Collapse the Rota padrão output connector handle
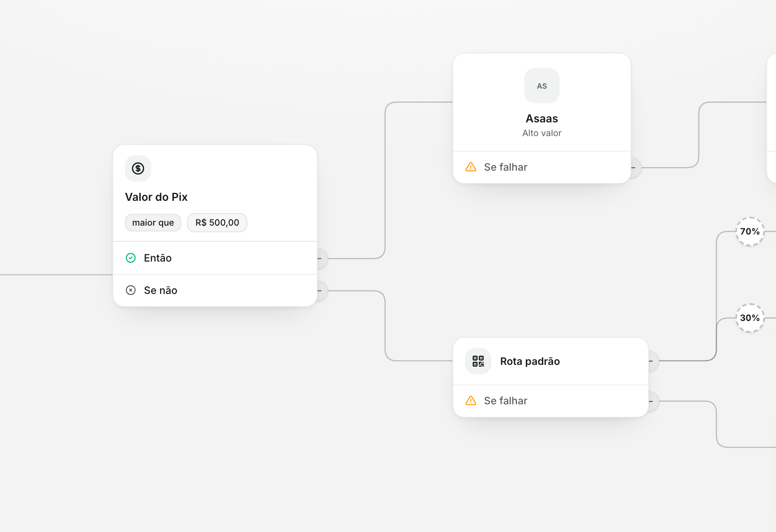776x532 pixels. coord(653,361)
